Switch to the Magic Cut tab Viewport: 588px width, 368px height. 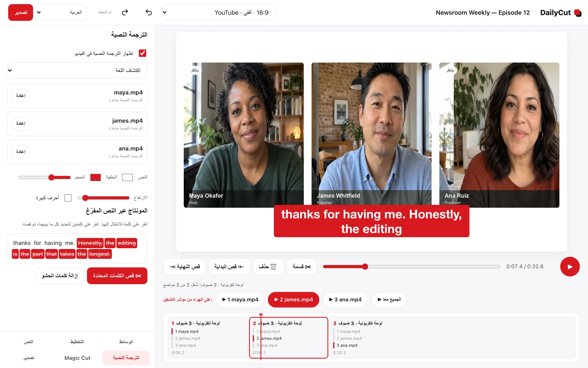pyautogui.click(x=77, y=358)
